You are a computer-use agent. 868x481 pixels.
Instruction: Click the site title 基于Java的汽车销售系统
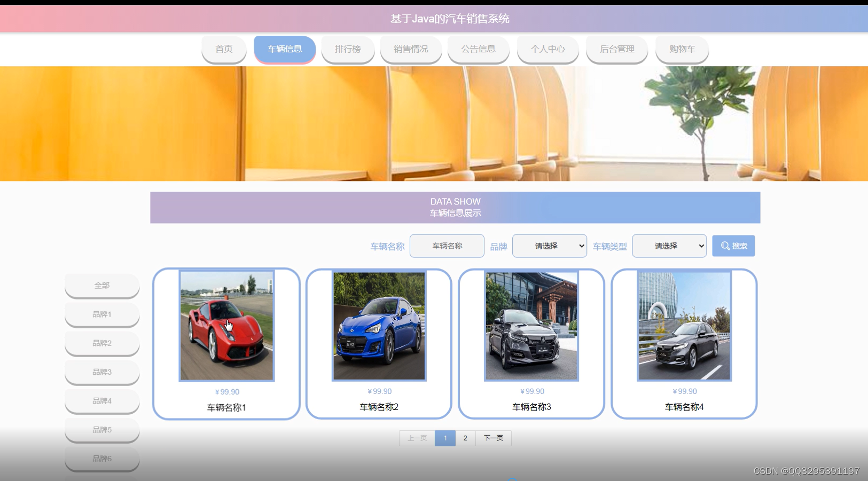[x=450, y=19]
